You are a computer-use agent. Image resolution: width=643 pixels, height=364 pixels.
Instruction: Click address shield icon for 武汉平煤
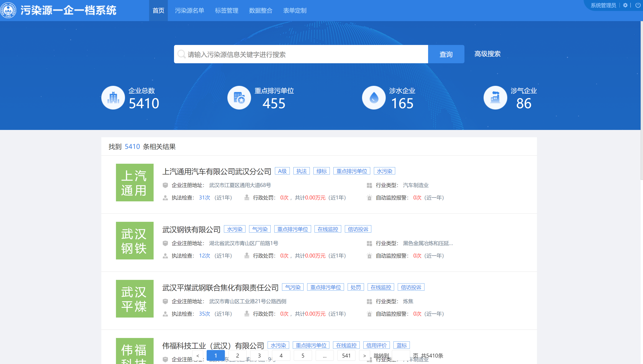click(x=165, y=301)
